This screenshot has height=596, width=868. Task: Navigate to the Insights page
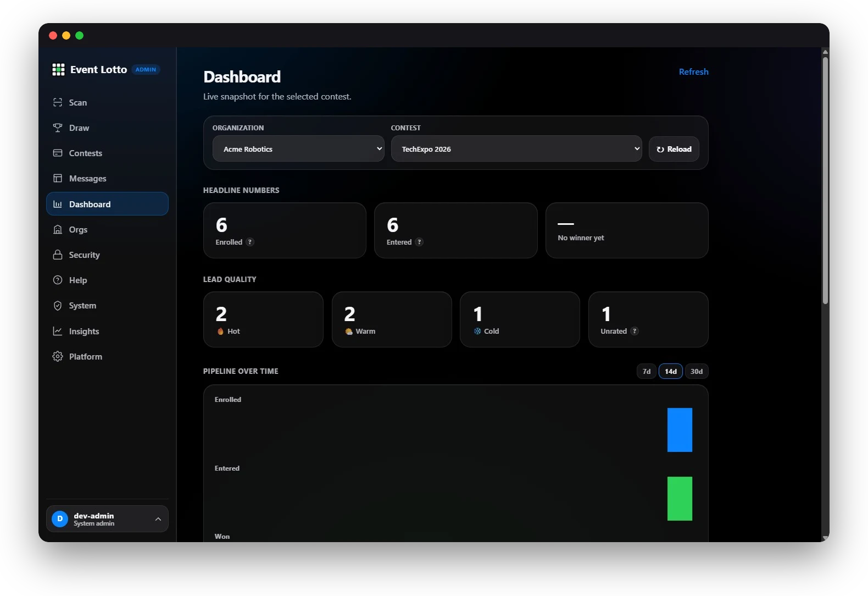pyautogui.click(x=107, y=331)
